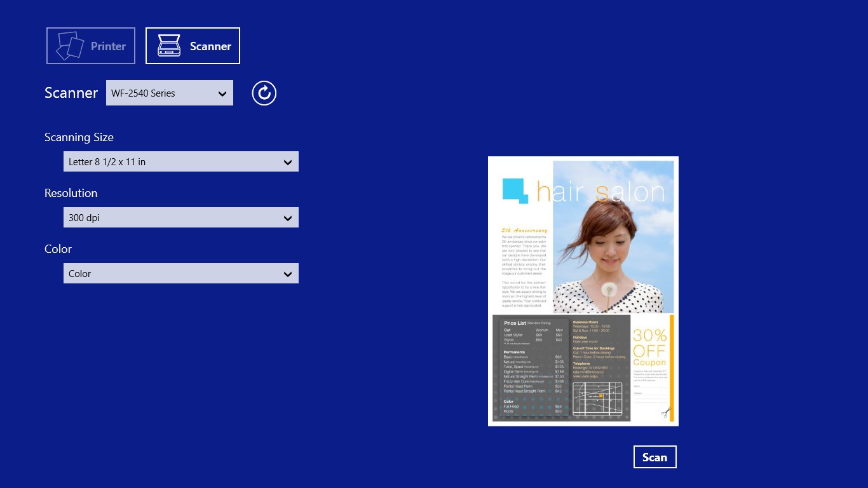Switch to the Printer tab
Image resolution: width=868 pixels, height=488 pixels.
(90, 45)
